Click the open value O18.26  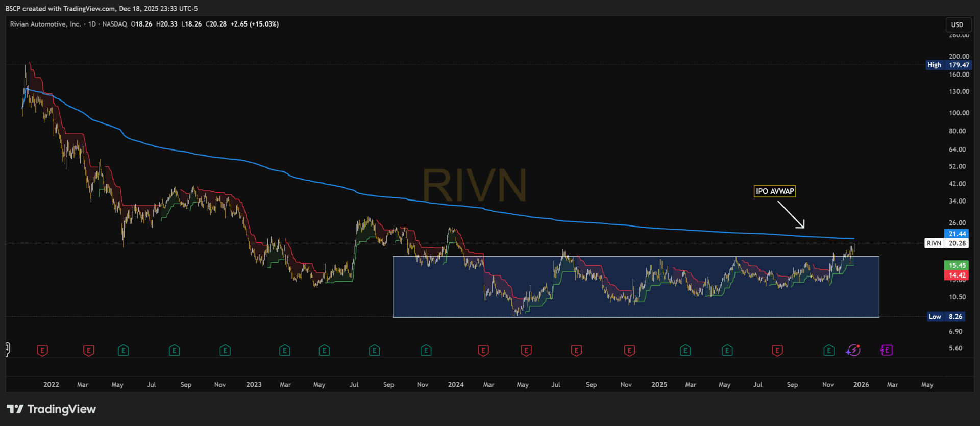tap(141, 24)
